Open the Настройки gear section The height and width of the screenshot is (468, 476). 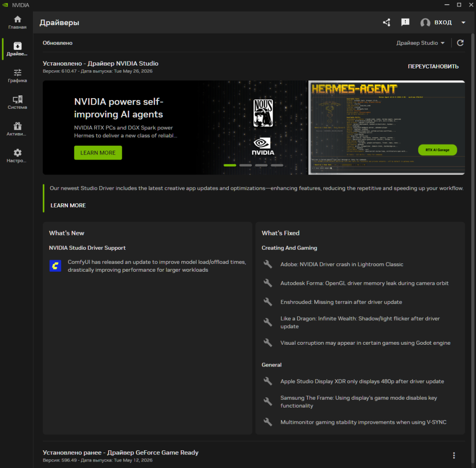(17, 156)
